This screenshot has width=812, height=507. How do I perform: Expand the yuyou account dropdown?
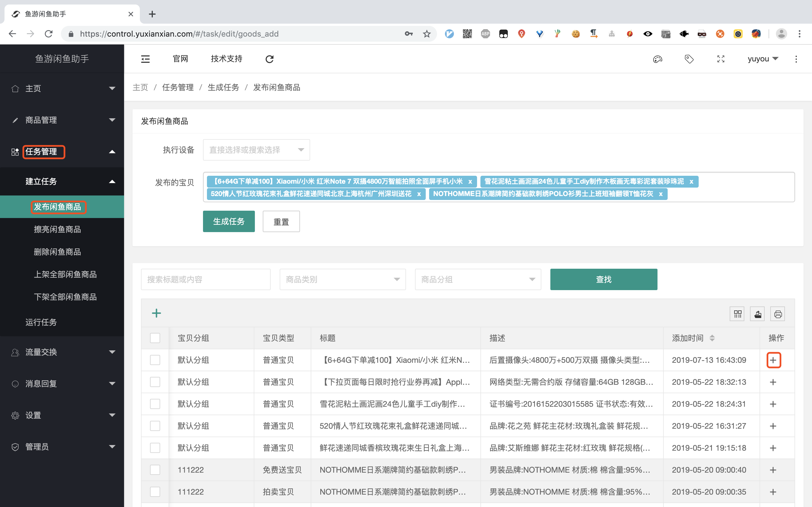coord(763,59)
